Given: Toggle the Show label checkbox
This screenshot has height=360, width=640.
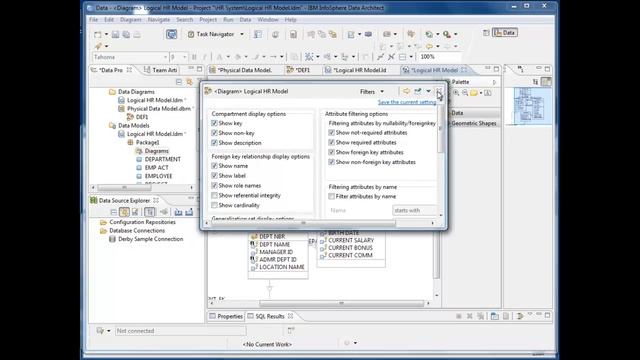Looking at the screenshot, I should [x=214, y=176].
